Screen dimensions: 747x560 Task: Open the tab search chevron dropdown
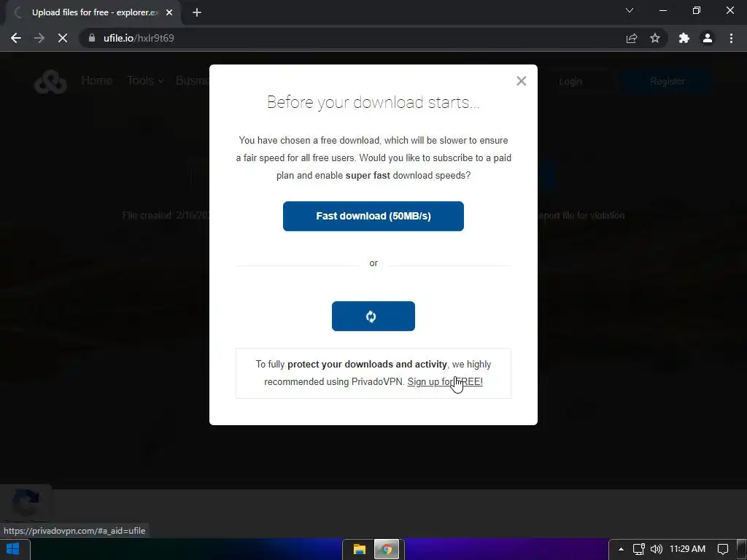point(630,10)
